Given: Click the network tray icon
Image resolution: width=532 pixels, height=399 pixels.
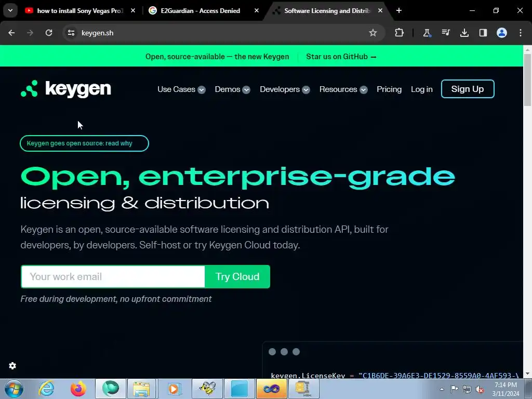Looking at the screenshot, I should click(467, 390).
